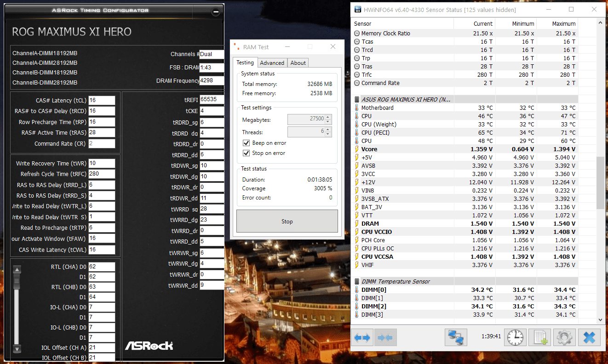Open HWiNFO sensor settings gear icon
This screenshot has width=608, height=364.
pyautogui.click(x=564, y=338)
